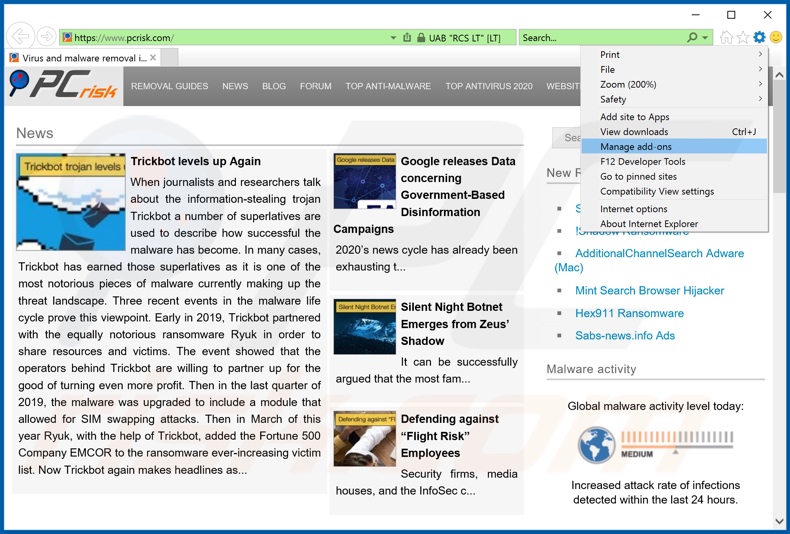Click the share page icon in address bar
790x534 pixels.
(407, 38)
